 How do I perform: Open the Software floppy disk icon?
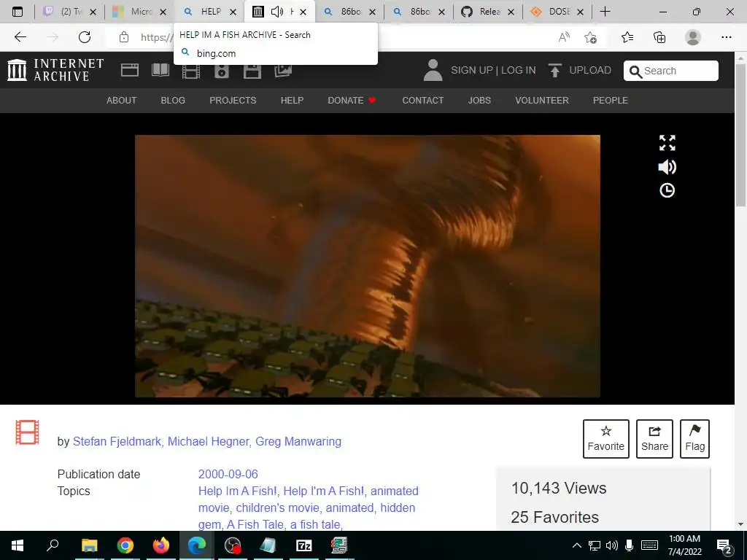(252, 72)
